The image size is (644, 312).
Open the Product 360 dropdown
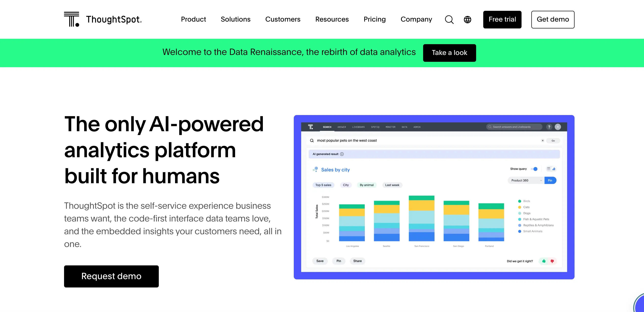(x=526, y=180)
